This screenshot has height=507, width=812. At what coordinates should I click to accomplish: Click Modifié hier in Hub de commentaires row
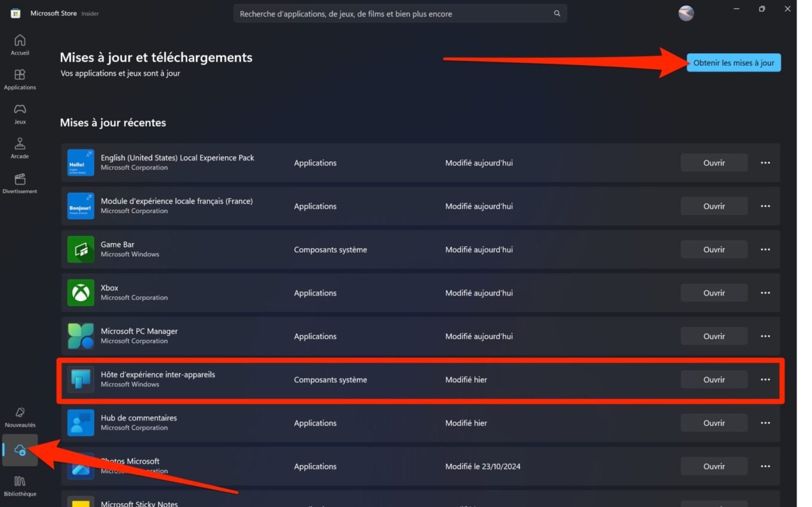(466, 423)
